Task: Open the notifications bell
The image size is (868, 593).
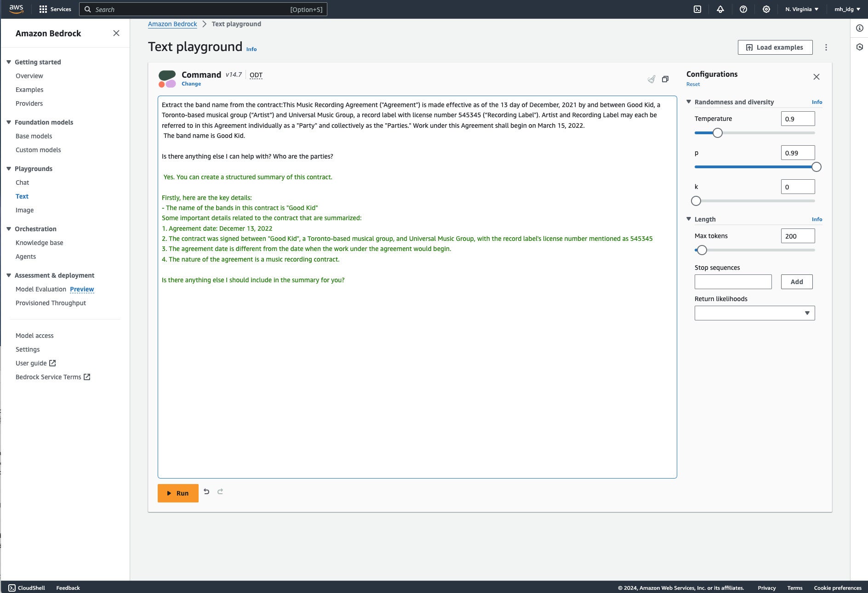Action: click(x=720, y=9)
